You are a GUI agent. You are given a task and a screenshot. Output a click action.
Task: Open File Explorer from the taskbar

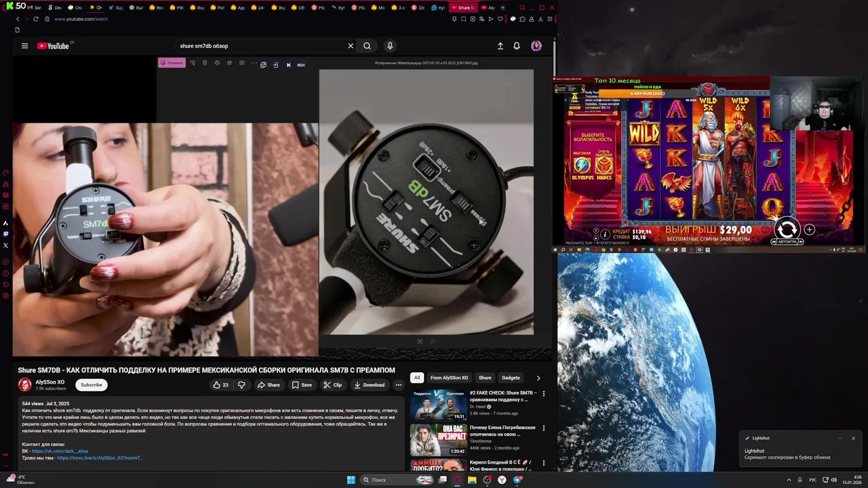click(x=472, y=480)
